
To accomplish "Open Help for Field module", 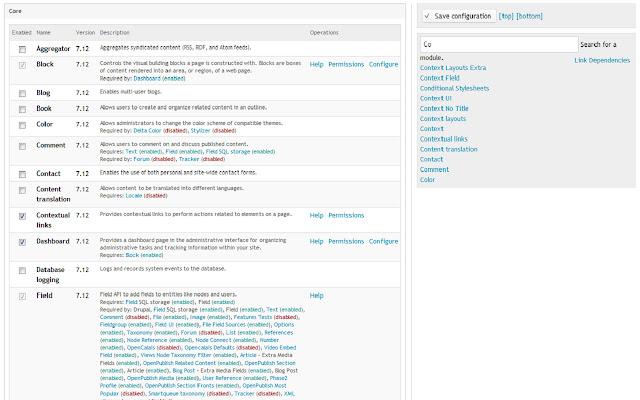I will pyautogui.click(x=316, y=296).
